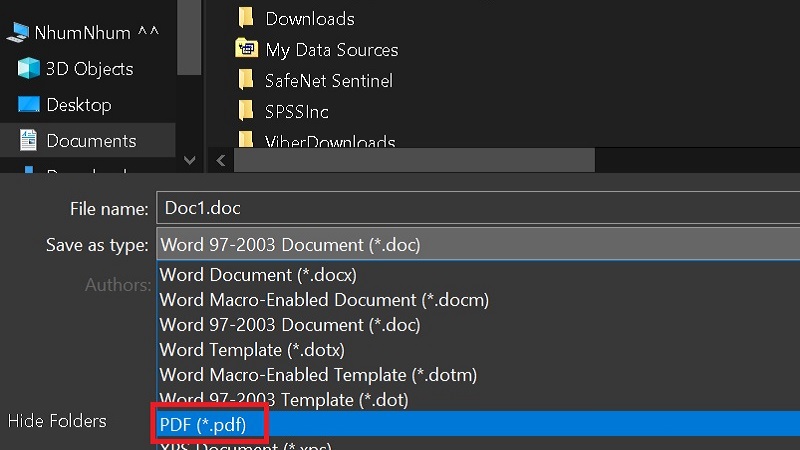The image size is (800, 450).
Task: Choose Word Document (*.docx) from type list
Action: click(479, 275)
